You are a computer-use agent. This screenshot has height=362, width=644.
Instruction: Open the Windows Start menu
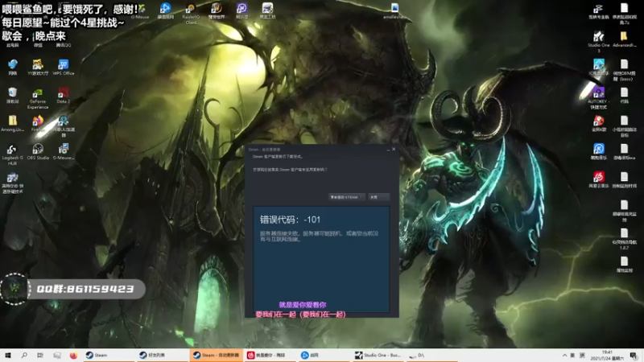pos(7,355)
